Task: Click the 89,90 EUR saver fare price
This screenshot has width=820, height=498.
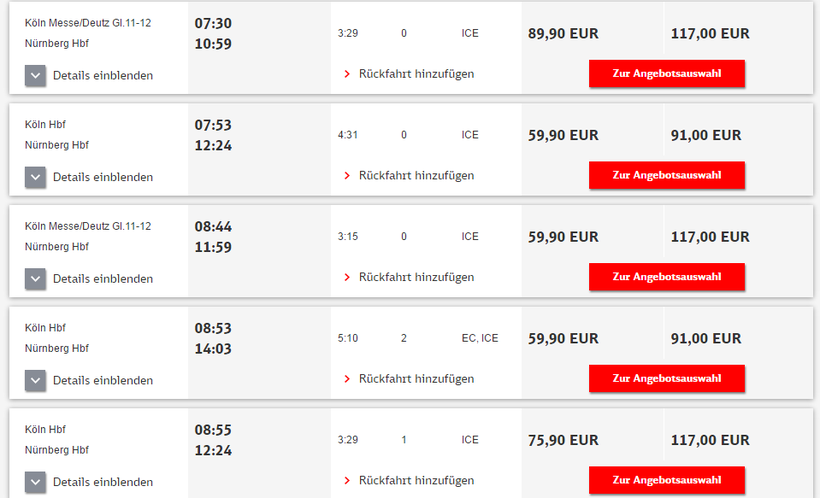Action: coord(563,33)
